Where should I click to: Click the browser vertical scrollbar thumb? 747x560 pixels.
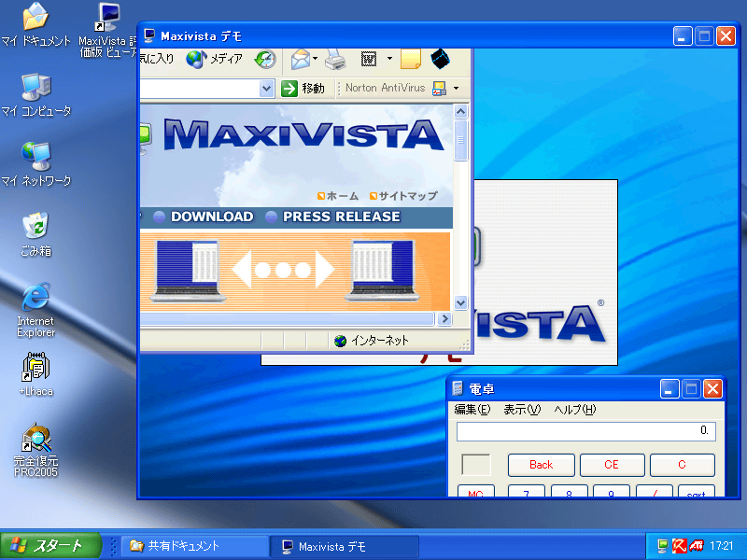[460, 141]
